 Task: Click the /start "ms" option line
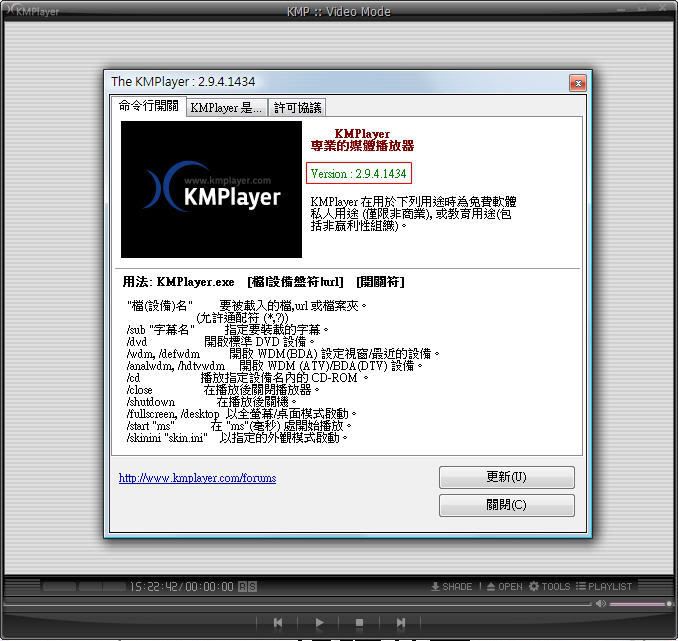(x=239, y=426)
